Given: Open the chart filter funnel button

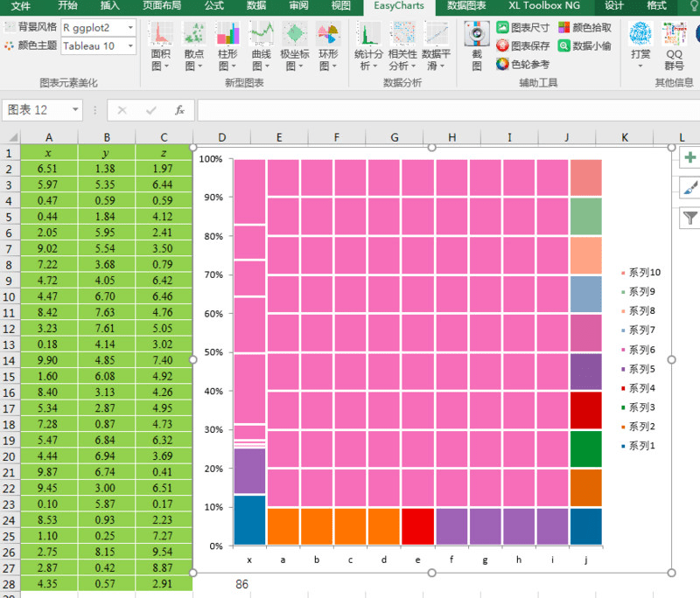Looking at the screenshot, I should tap(690, 218).
